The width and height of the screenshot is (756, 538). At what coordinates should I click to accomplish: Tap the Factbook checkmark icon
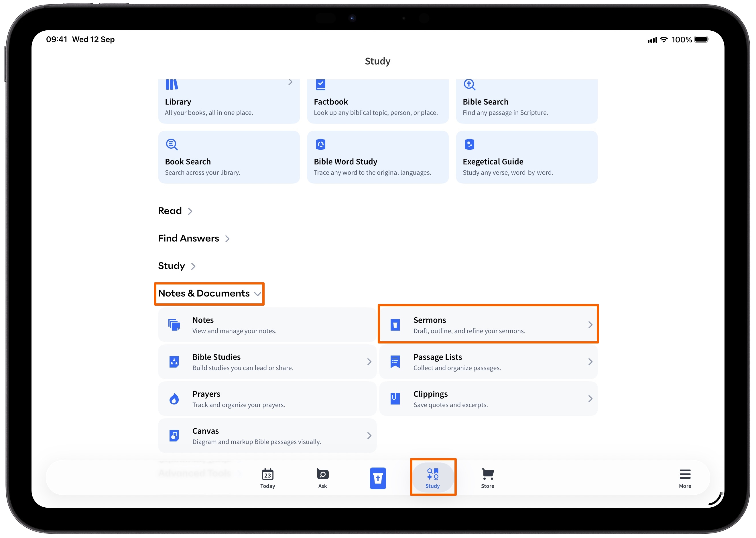pyautogui.click(x=320, y=85)
